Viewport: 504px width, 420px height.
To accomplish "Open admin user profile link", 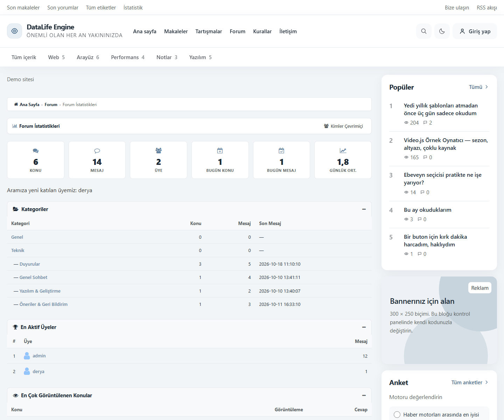I will (x=39, y=356).
